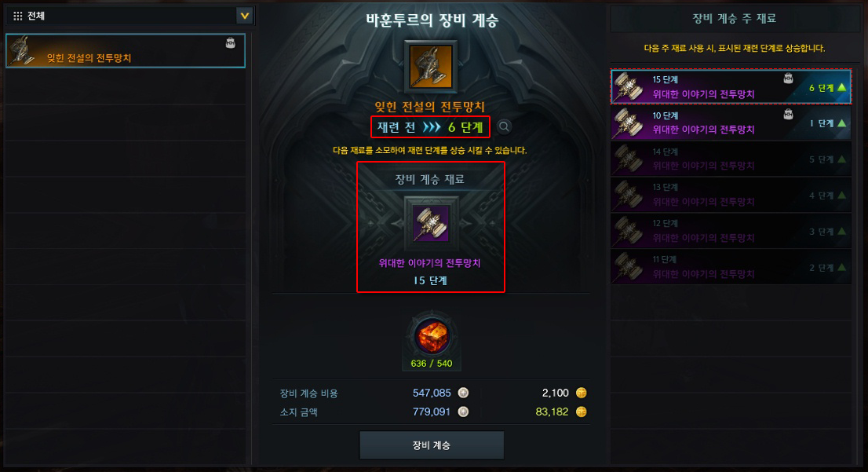Select 잊힌 전설의 전투망치 in the equipment list
Image resolution: width=868 pixels, height=472 pixels.
[125, 50]
